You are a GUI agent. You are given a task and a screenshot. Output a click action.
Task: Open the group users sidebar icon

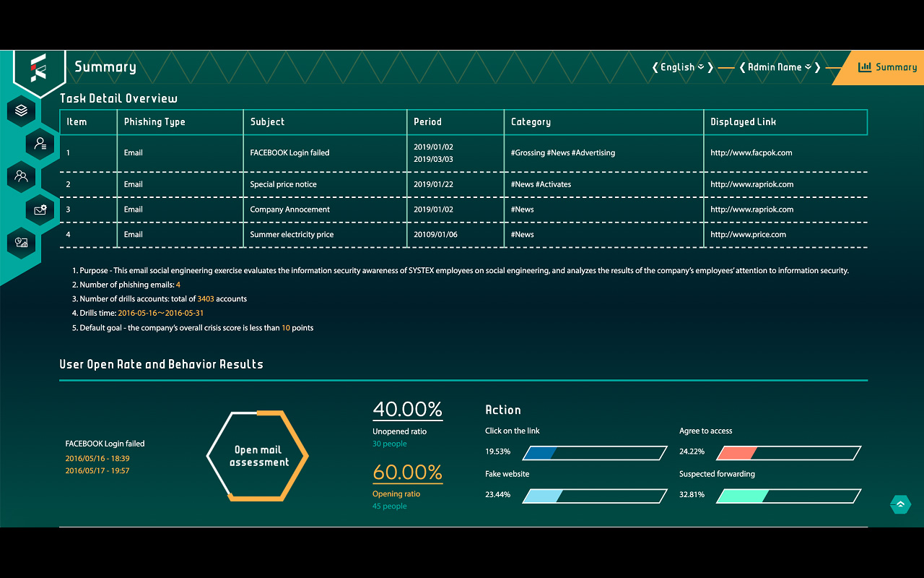pyautogui.click(x=22, y=176)
